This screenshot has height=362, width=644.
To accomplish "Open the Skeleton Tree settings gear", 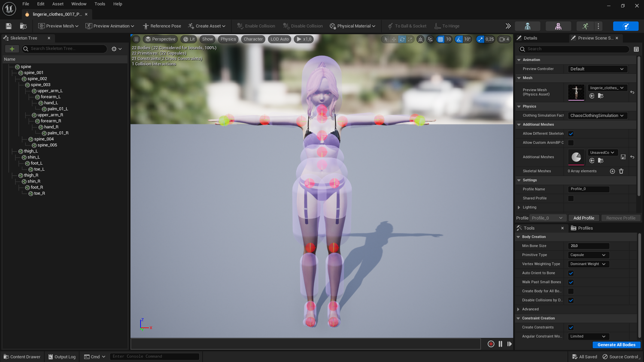I will point(116,49).
